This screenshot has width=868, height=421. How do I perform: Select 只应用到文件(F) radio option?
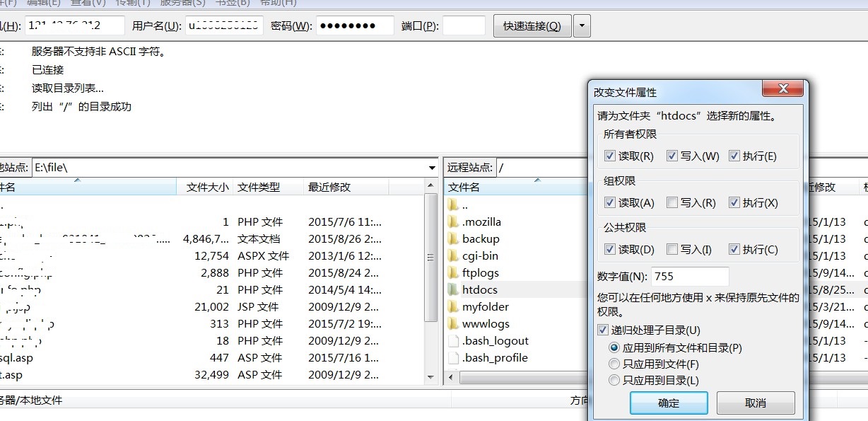(x=614, y=364)
